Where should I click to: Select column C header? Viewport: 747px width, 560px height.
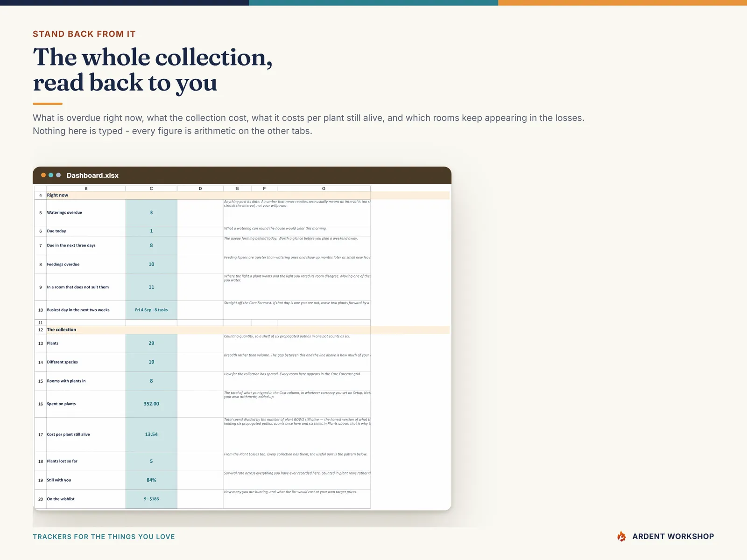click(x=151, y=189)
